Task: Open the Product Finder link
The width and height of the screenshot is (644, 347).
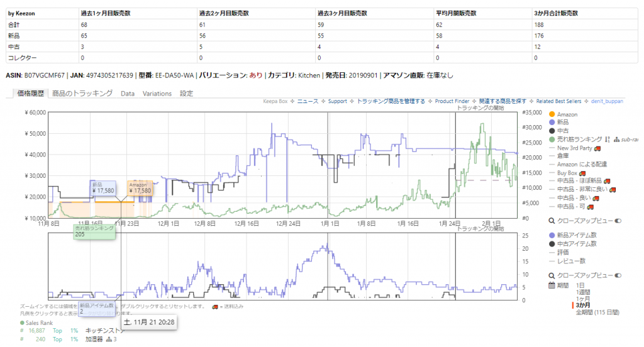Action: (452, 101)
